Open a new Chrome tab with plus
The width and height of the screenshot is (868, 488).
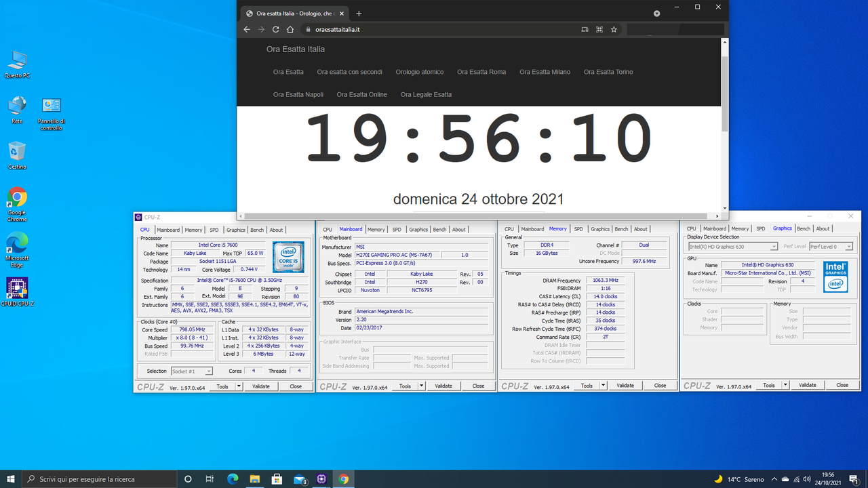click(x=359, y=14)
